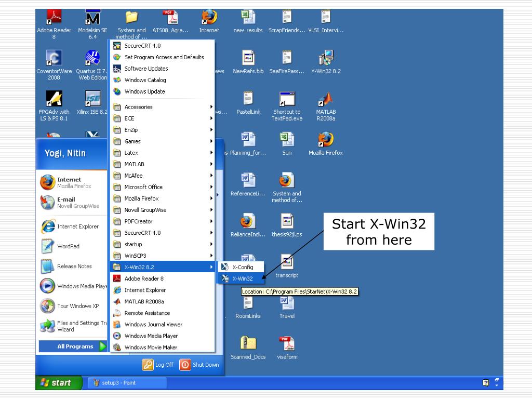
Task: Launch Adobe Reader 8 from programs menu
Action: click(x=163, y=278)
